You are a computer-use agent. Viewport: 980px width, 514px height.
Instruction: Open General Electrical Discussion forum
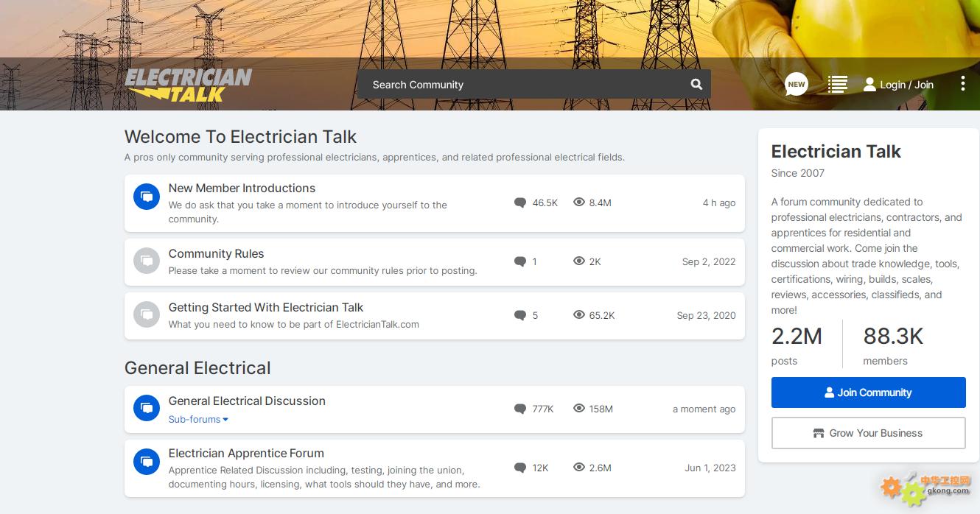[247, 401]
